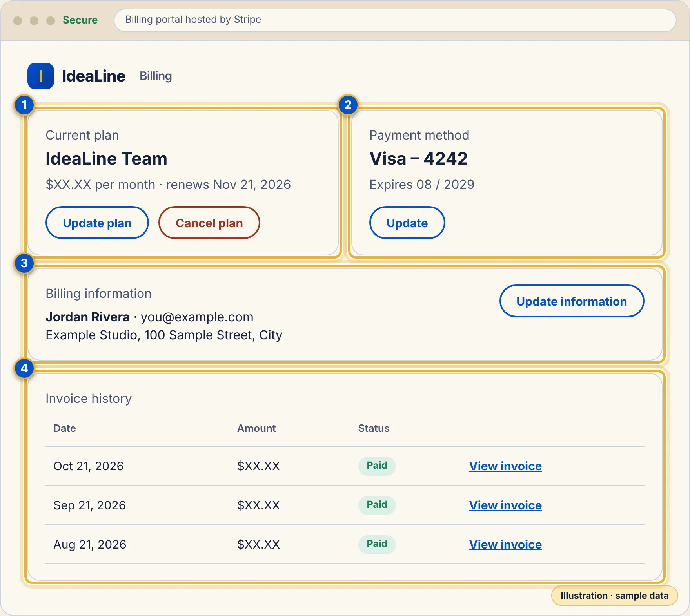The image size is (690, 616).
Task: Click the Billing label beside IdeaLine
Action: [156, 76]
